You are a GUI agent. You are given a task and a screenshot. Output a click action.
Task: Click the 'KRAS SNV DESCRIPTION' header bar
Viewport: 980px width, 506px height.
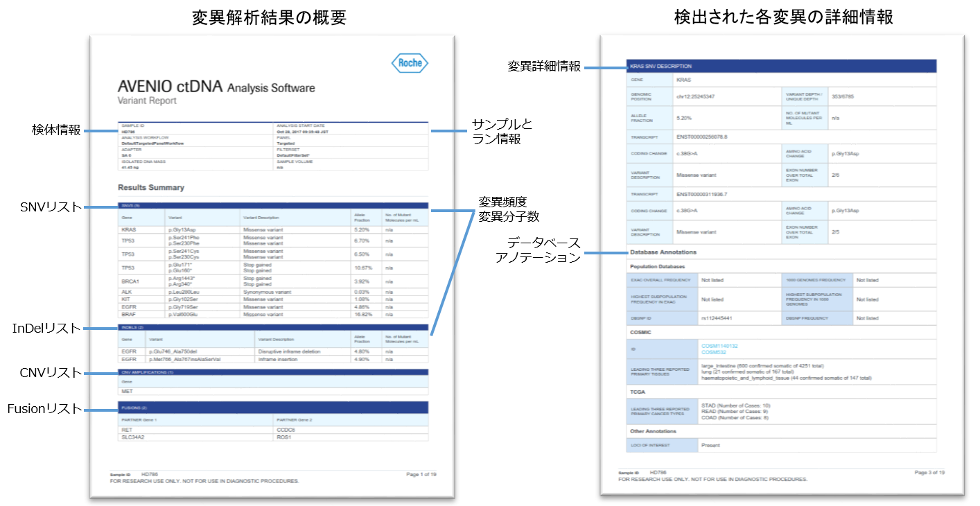point(781,66)
